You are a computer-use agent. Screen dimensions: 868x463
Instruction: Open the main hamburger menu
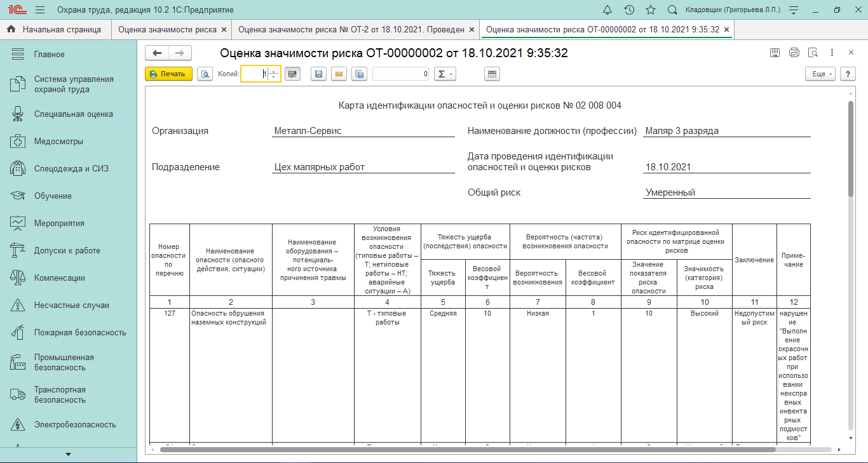click(x=40, y=10)
